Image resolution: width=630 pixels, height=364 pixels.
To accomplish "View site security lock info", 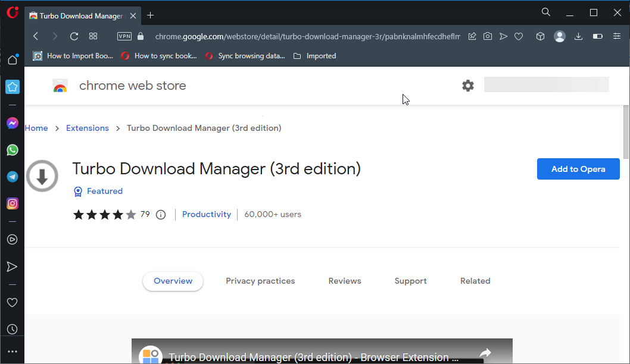I will point(140,36).
